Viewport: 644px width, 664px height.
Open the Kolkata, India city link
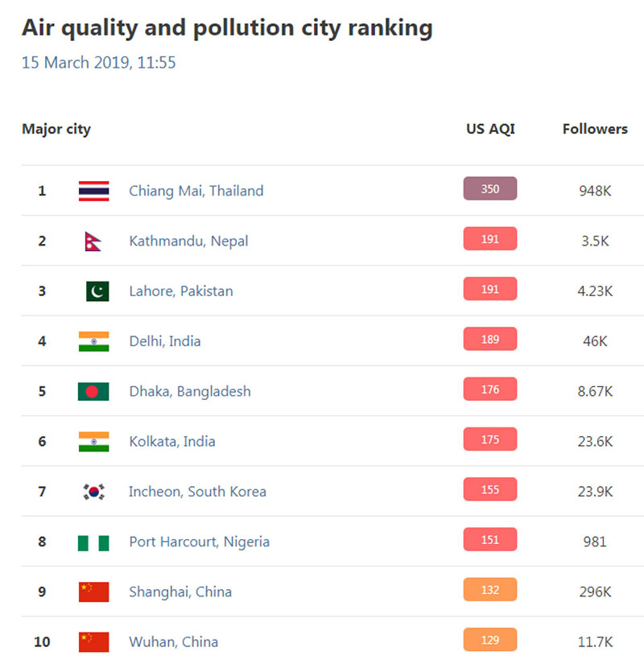[x=171, y=441]
